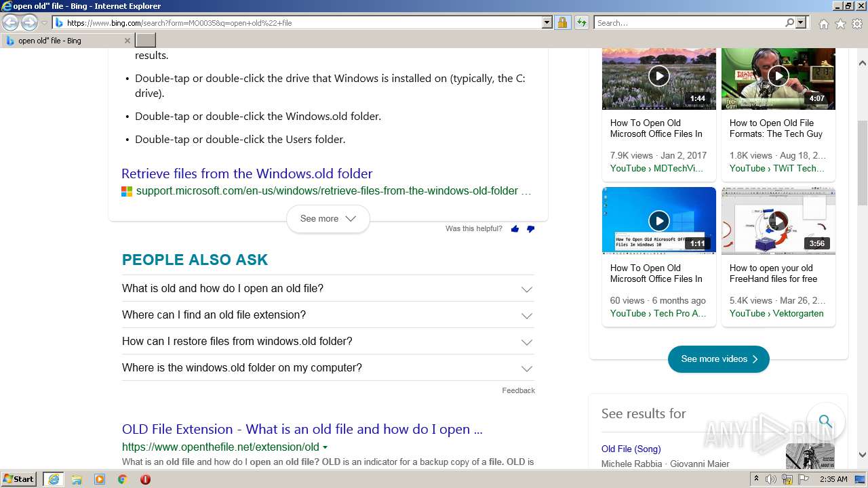
Task: Play the 'How To Open Old Microsoft Office Files' 1:44 video
Action: (658, 76)
